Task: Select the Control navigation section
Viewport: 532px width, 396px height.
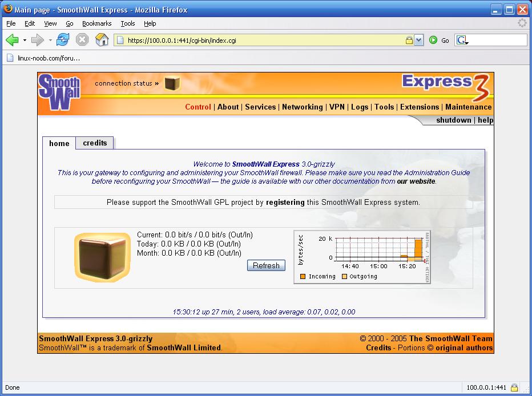Action: click(x=198, y=107)
